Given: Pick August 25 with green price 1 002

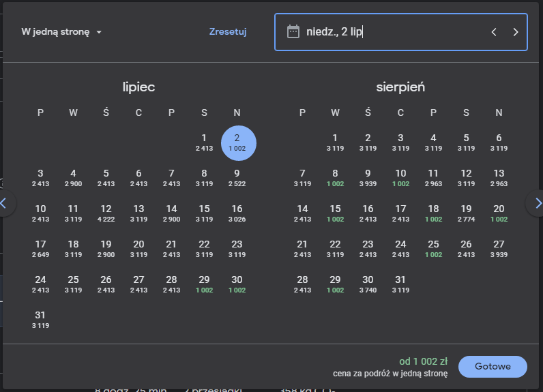Looking at the screenshot, I should (433, 249).
